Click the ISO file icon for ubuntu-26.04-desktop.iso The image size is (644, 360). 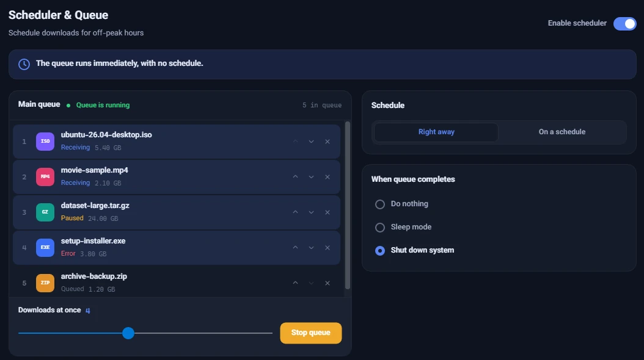pos(45,142)
